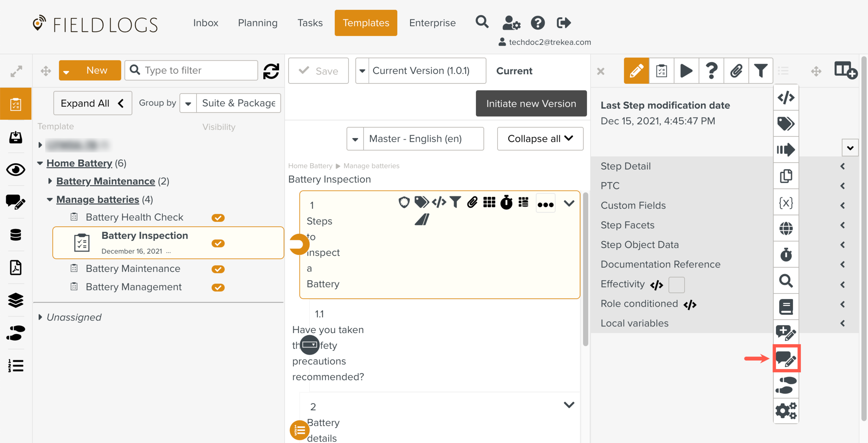
Task: Toggle visibility for Battery Management
Action: [218, 288]
